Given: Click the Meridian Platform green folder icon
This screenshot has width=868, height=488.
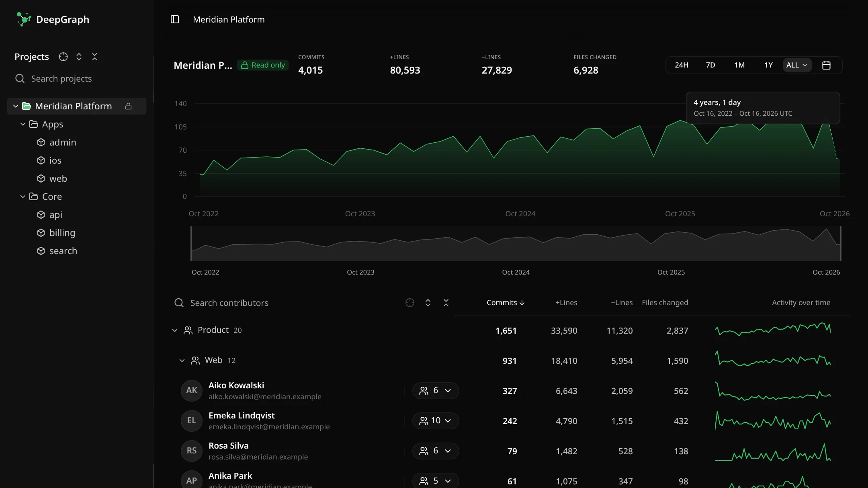Looking at the screenshot, I should coord(27,106).
